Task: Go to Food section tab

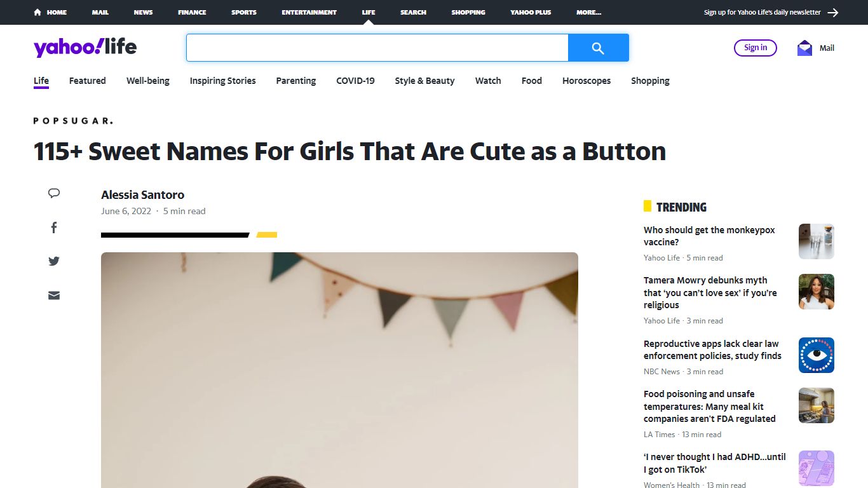Action: [532, 81]
